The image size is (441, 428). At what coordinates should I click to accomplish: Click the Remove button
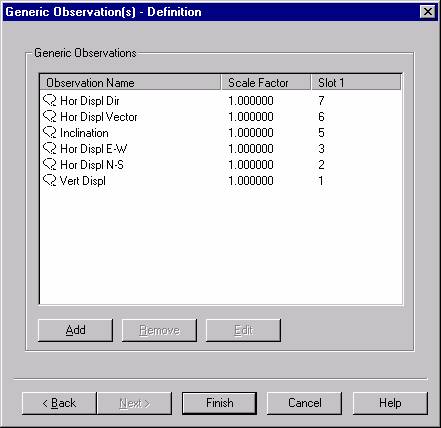click(159, 330)
